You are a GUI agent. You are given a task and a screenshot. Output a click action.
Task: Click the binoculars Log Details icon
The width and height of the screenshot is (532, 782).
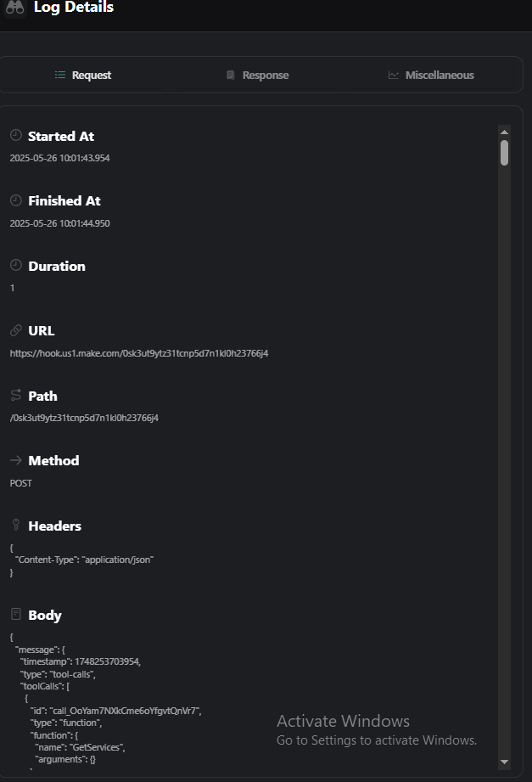coord(15,8)
